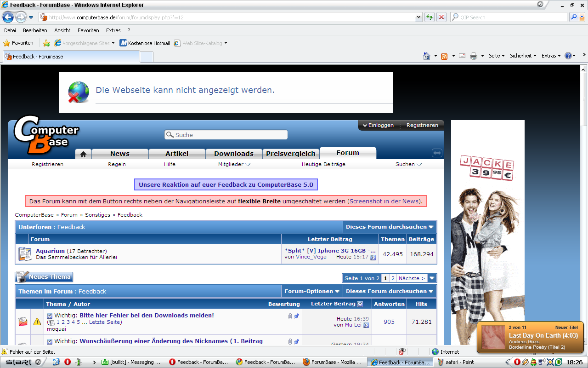The width and height of the screenshot is (588, 368).
Task: Click Letzte Seite link in Downloads thread
Action: click(104, 322)
